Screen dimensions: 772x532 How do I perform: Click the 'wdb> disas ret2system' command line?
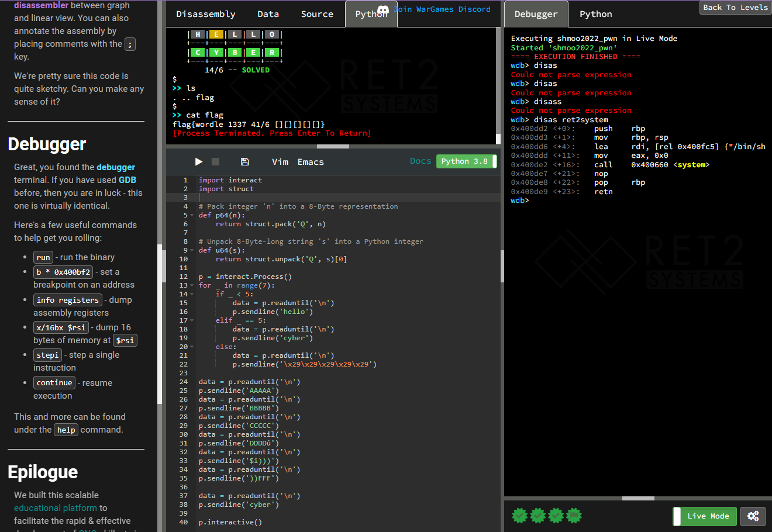pos(559,120)
